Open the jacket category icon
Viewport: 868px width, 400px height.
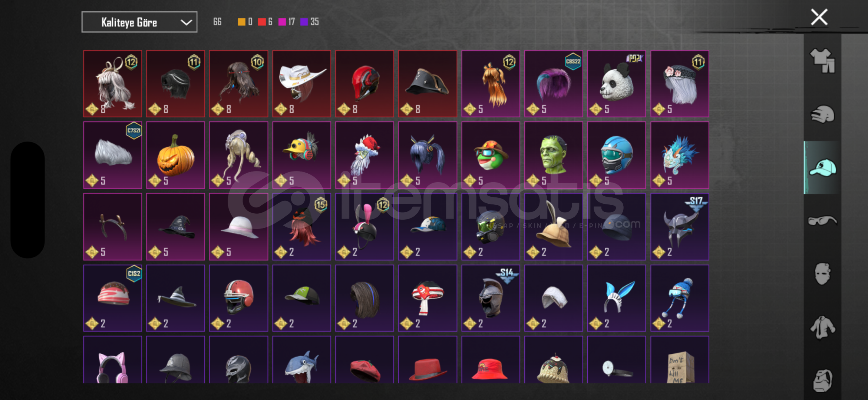click(x=822, y=327)
